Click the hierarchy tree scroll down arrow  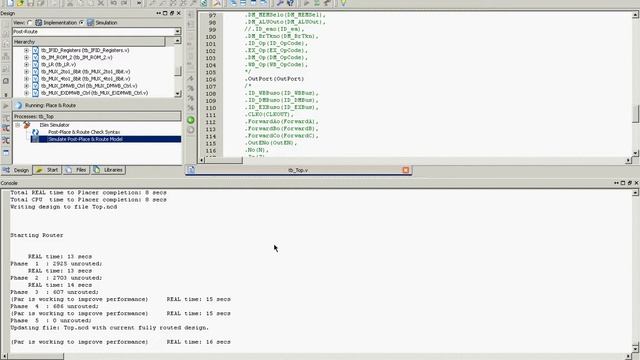point(178,93)
